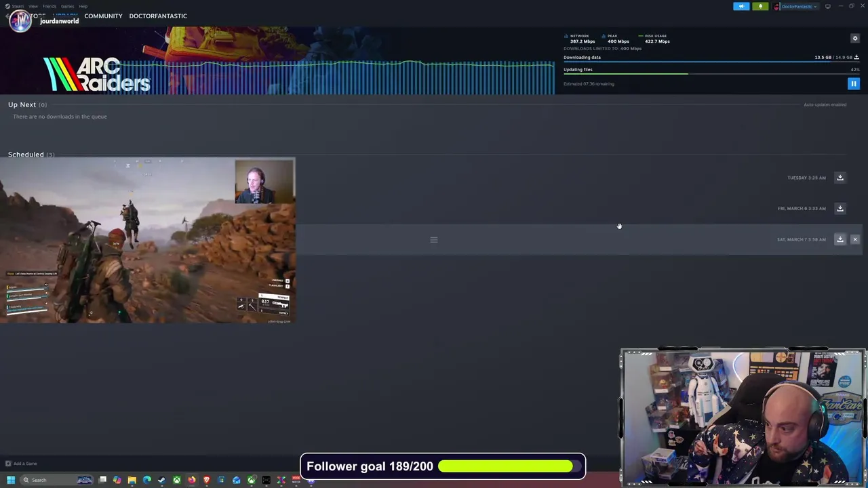This screenshot has width=868, height=488.
Task: Enter Big Picture mode monitor icon
Action: tap(828, 6)
